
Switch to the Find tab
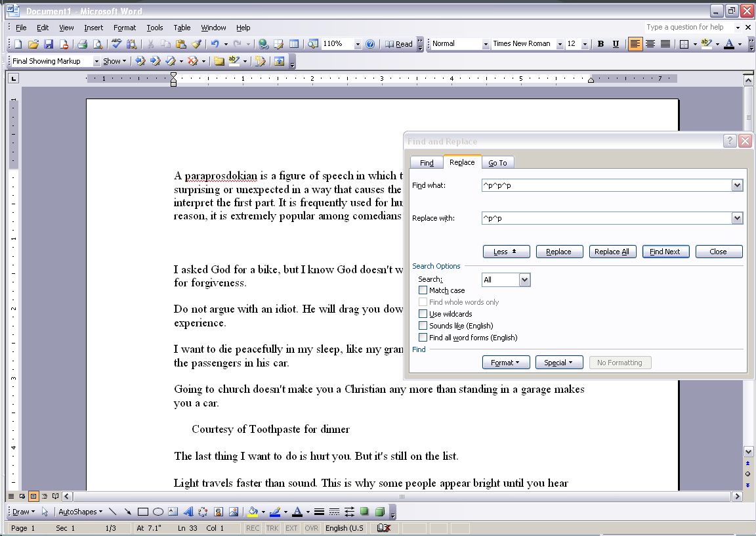click(427, 162)
